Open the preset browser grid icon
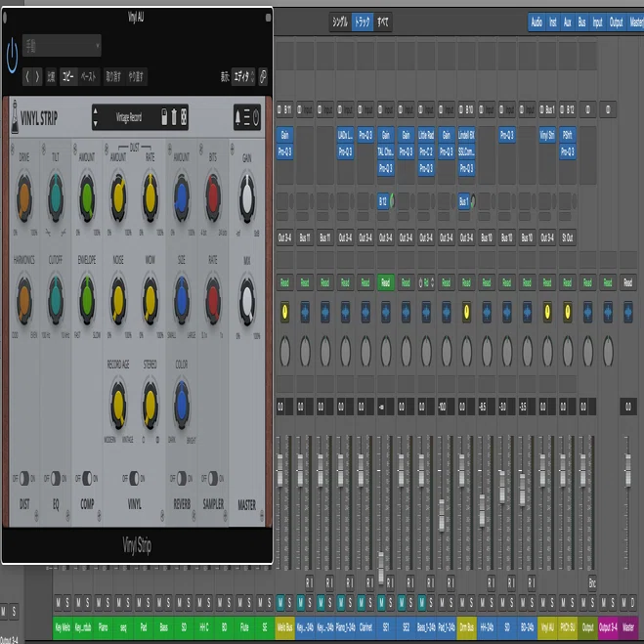644x644 pixels. pyautogui.click(x=184, y=117)
